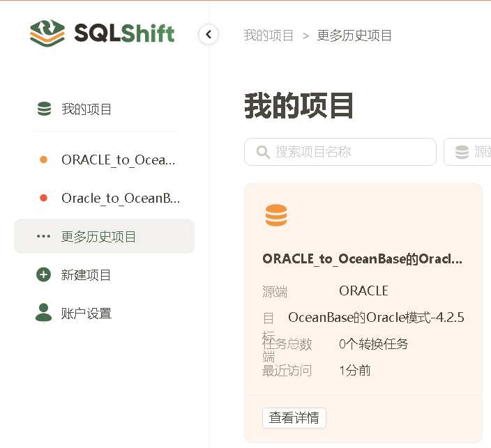
Task: Click the orange dot beside ORACLE_to_Ocea...
Action: [x=44, y=160]
